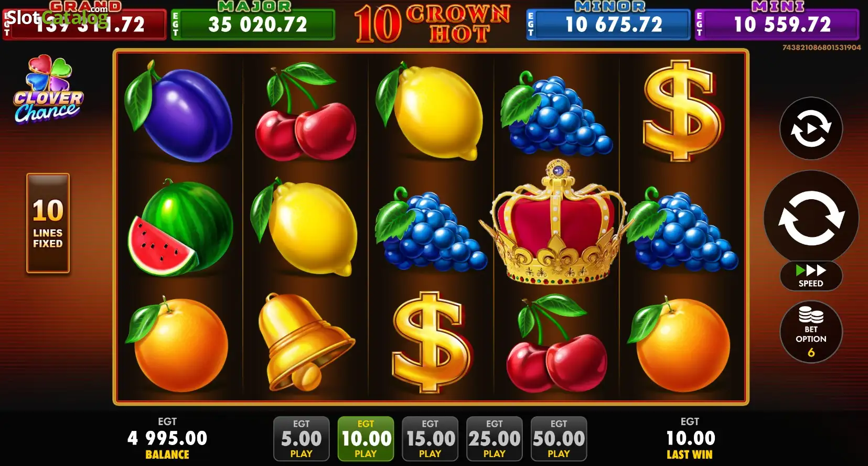Toggle the fast-forward Speed control
868x466 pixels.
[811, 276]
